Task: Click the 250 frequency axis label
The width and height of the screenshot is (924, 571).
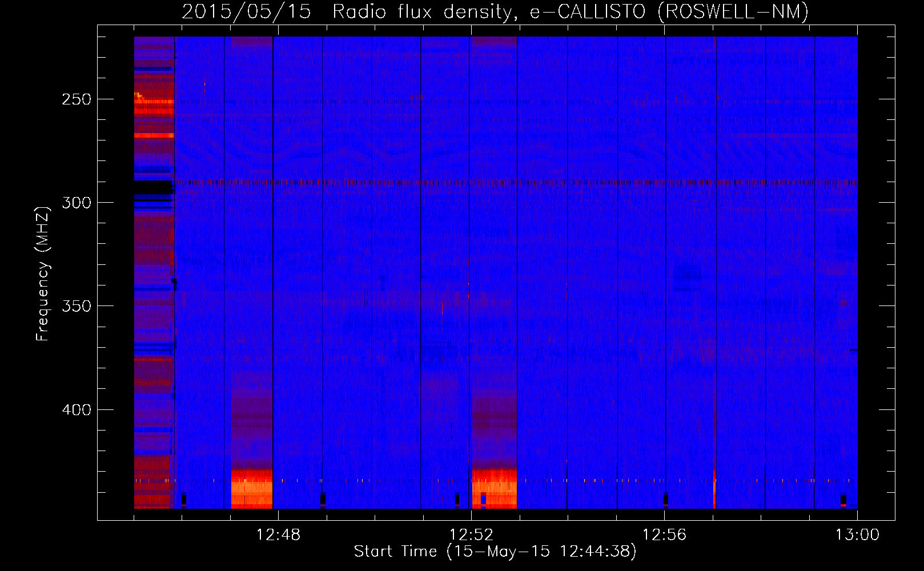Action: click(77, 99)
